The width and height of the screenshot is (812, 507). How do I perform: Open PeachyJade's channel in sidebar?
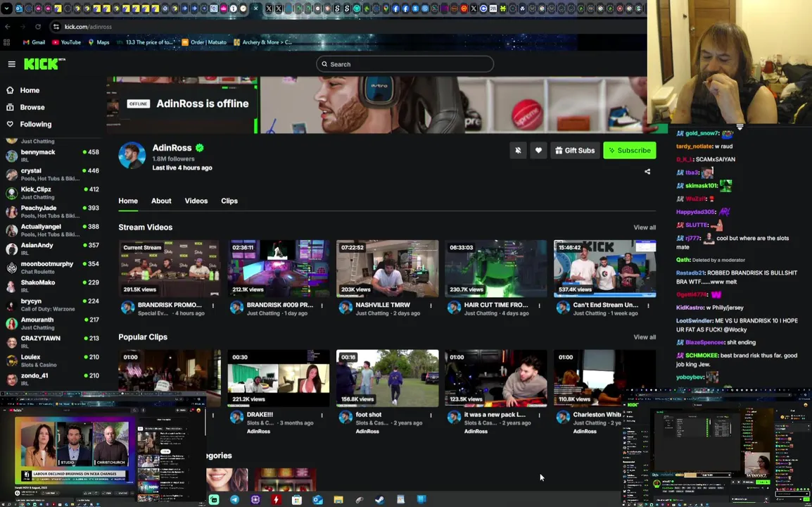pos(52,211)
